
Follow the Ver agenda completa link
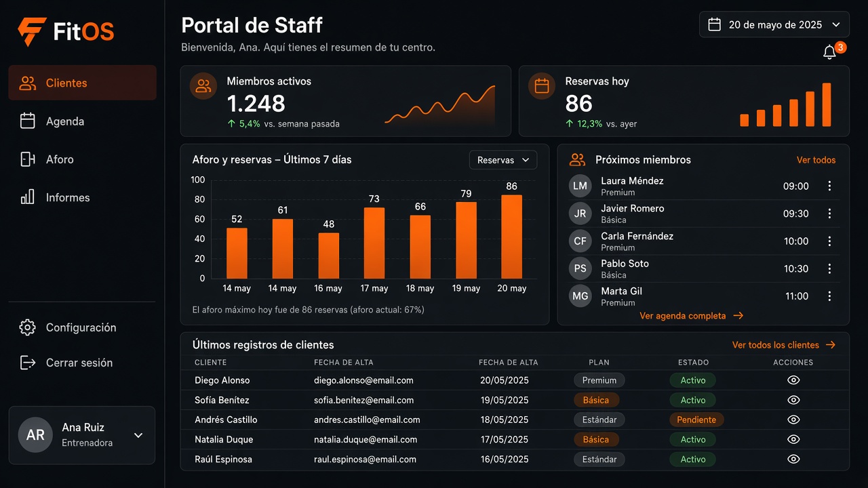point(691,316)
